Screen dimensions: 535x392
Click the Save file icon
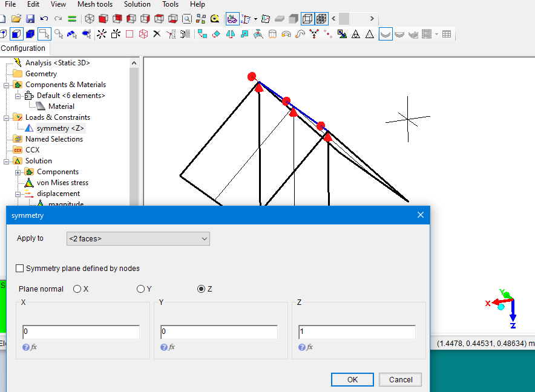coord(30,19)
